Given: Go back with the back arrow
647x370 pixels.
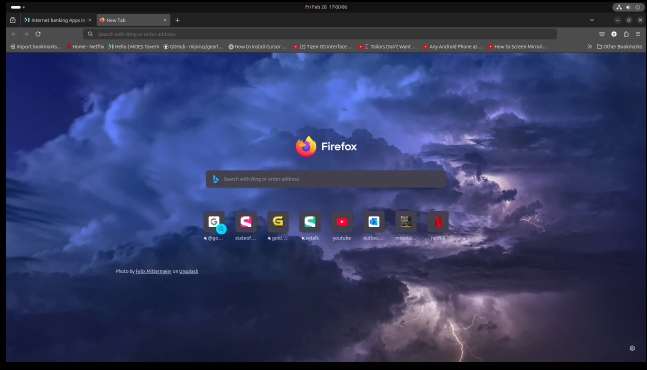Looking at the screenshot, I should pyautogui.click(x=14, y=34).
